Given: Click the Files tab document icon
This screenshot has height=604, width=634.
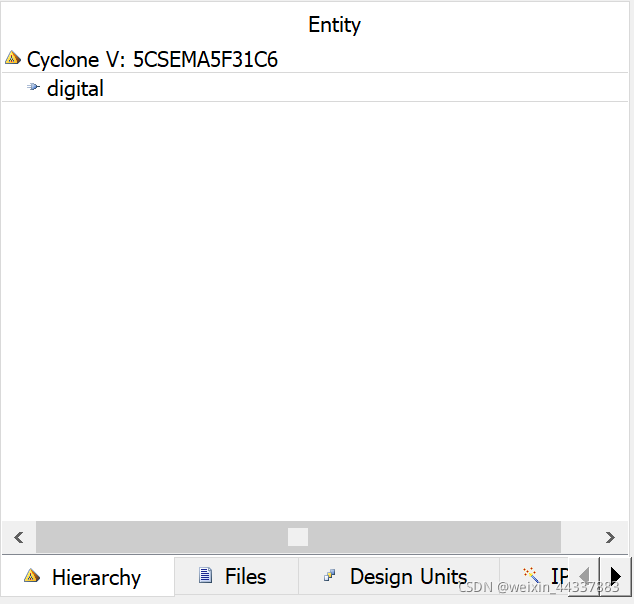Looking at the screenshot, I should coord(205,575).
